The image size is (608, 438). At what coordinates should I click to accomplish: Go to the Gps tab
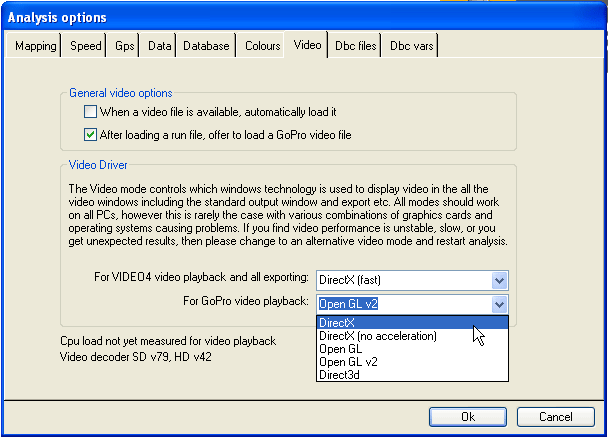124,46
